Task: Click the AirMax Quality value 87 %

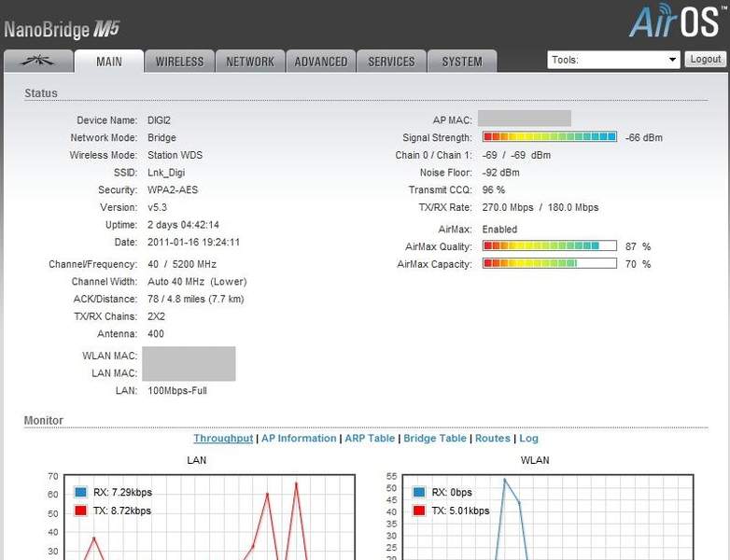Action: click(x=638, y=246)
